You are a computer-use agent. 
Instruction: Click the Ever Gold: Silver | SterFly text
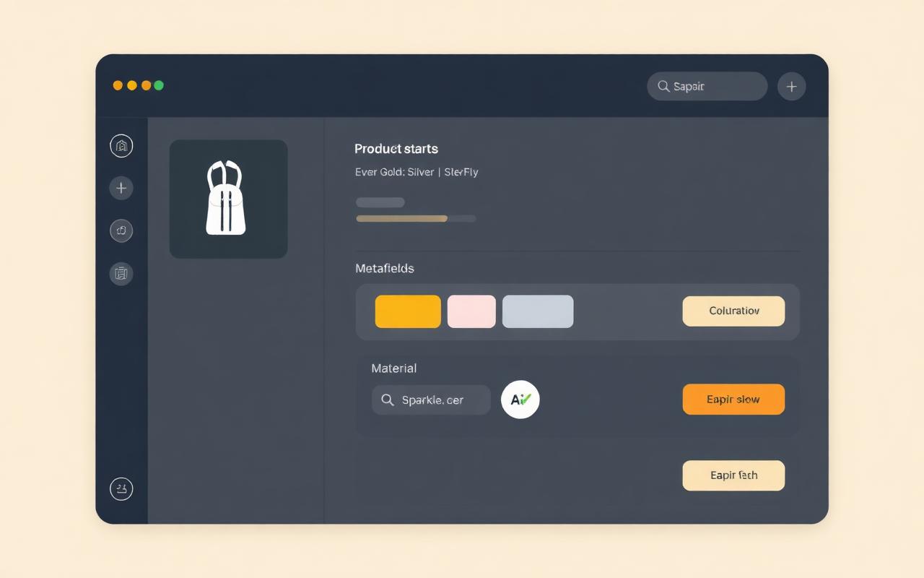(x=417, y=173)
